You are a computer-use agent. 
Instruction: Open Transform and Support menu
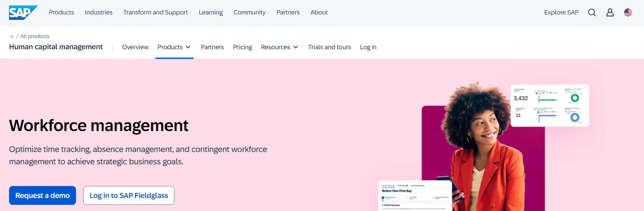pos(155,12)
